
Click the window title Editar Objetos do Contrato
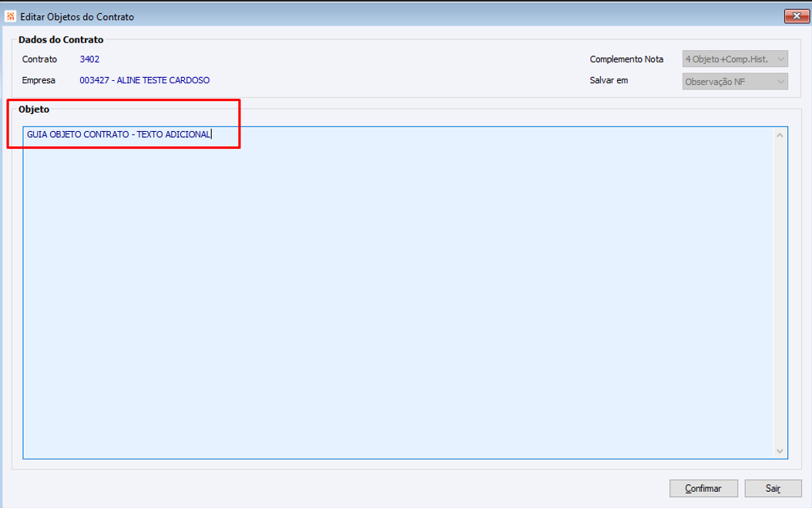click(x=77, y=17)
